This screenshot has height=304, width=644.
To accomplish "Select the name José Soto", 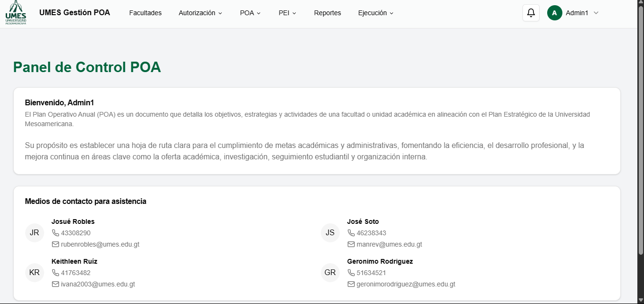I will 363,221.
